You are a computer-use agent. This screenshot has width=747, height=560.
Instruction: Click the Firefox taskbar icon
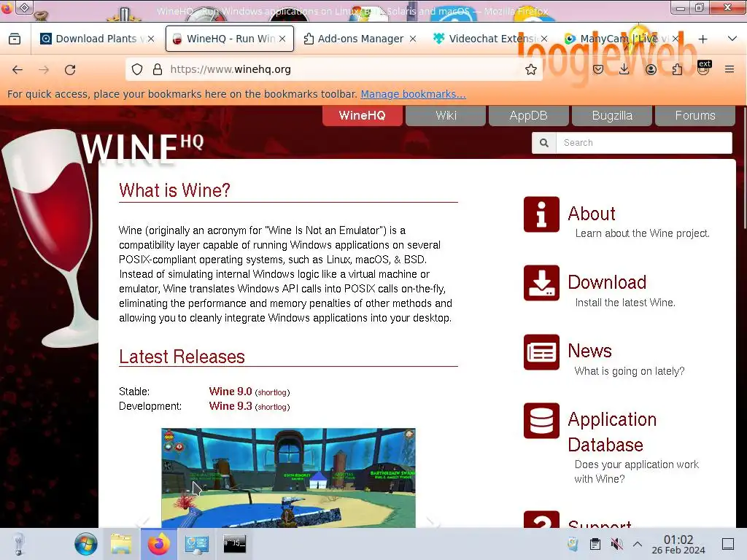[158, 544]
